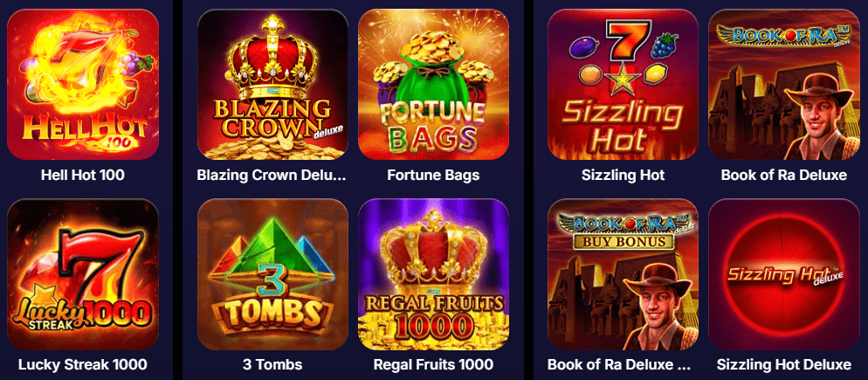Click the "Blazing Crown Delux..." truncated title

(x=272, y=175)
